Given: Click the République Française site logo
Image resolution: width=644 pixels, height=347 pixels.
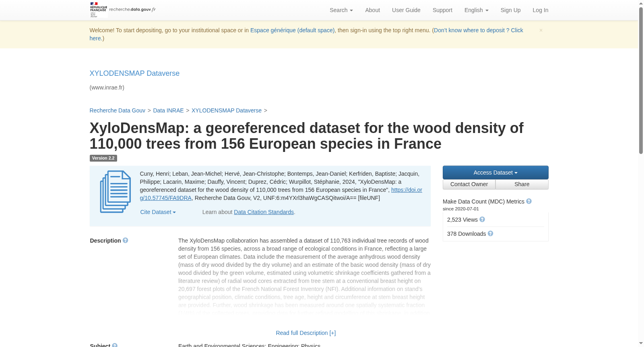Looking at the screenshot, I should [x=123, y=10].
